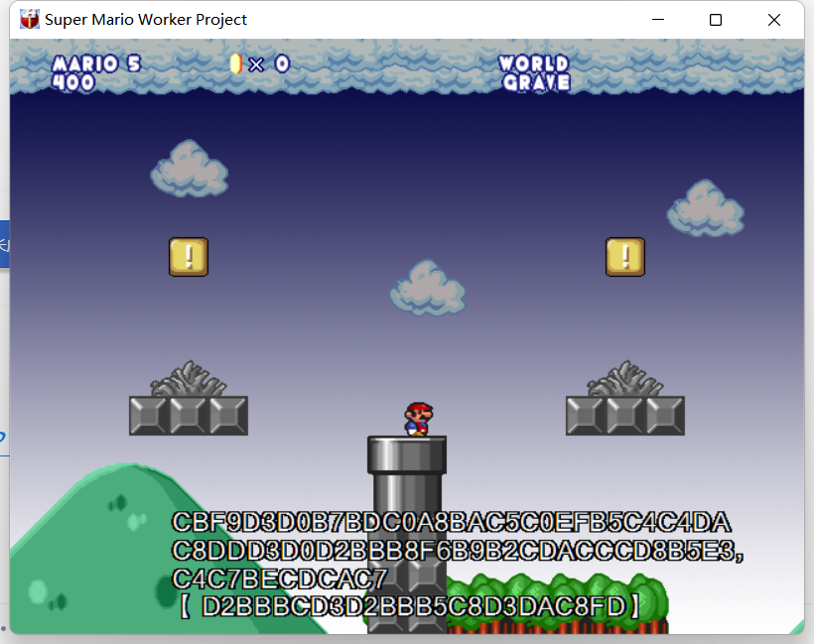
Task: Click the "WORLD" label in the HUD
Action: coord(534,64)
